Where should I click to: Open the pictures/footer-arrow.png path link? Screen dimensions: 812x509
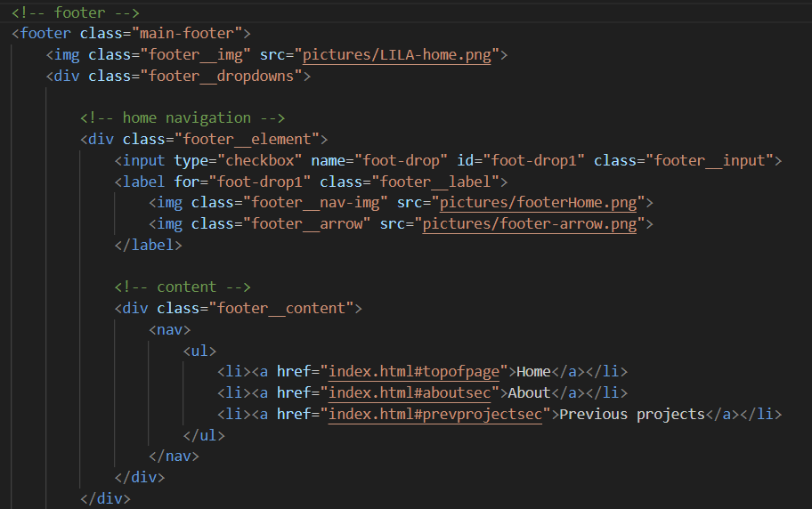(x=529, y=223)
